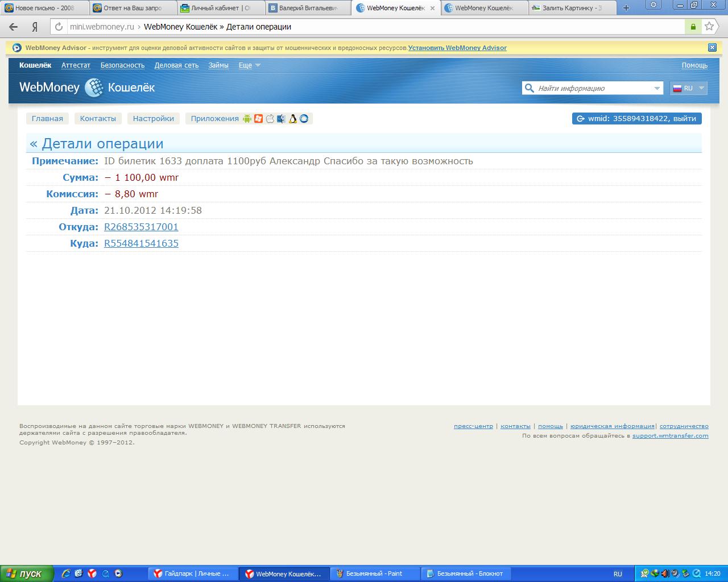Switch to the 'Личный кабинет' browser tab
Viewport: 728px width, 582px height.
pyautogui.click(x=221, y=8)
